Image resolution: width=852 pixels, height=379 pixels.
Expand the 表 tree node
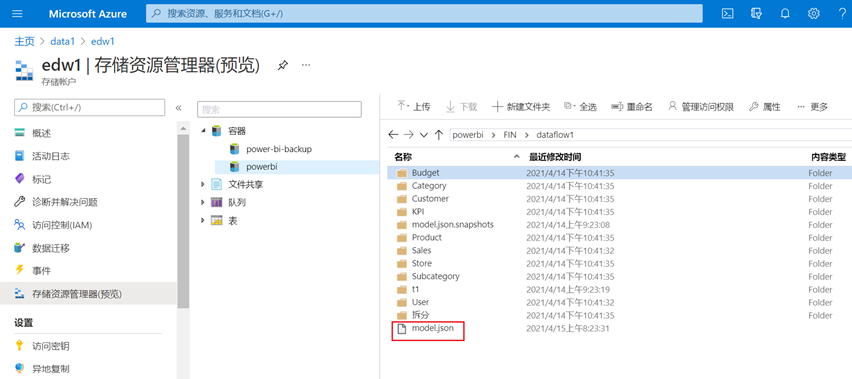point(203,220)
